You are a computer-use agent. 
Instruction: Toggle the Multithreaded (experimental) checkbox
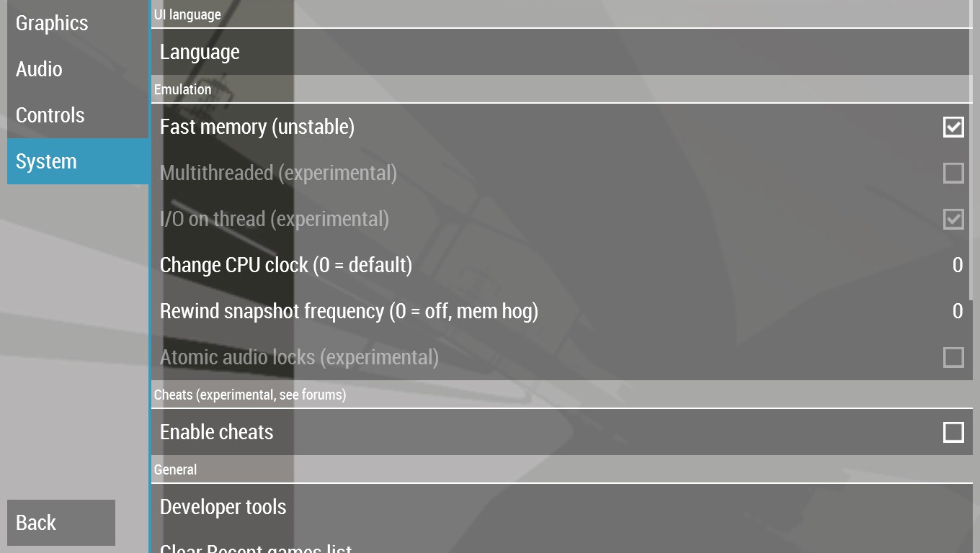pyautogui.click(x=953, y=173)
